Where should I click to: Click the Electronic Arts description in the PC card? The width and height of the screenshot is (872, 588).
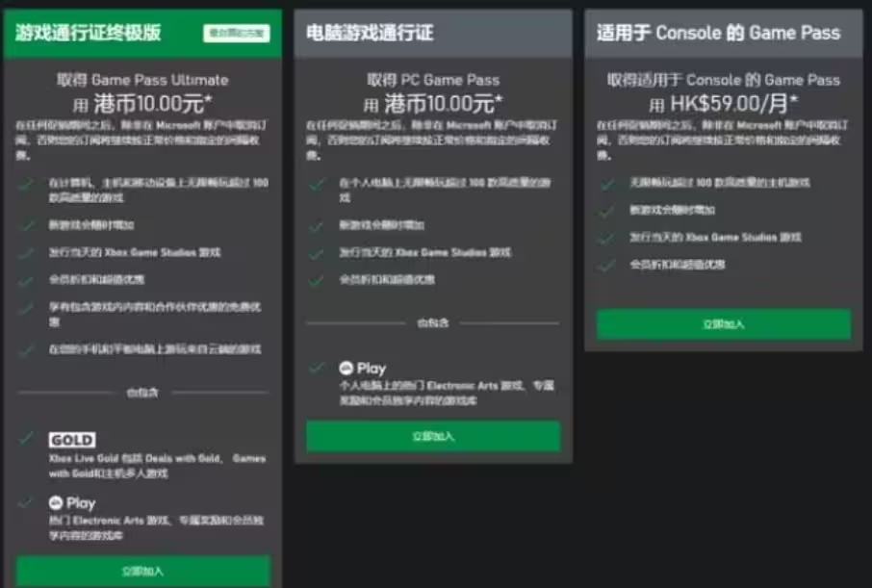pos(447,393)
